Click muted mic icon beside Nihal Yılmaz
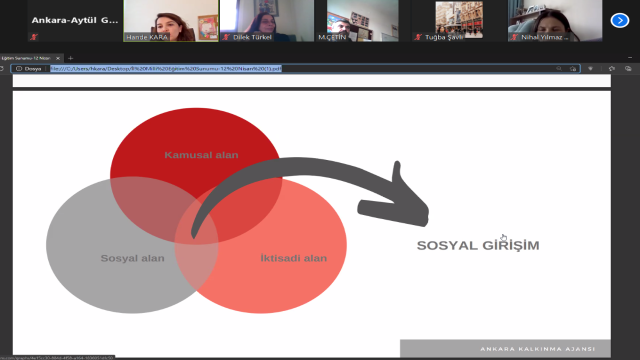The image size is (640, 360). click(x=514, y=37)
